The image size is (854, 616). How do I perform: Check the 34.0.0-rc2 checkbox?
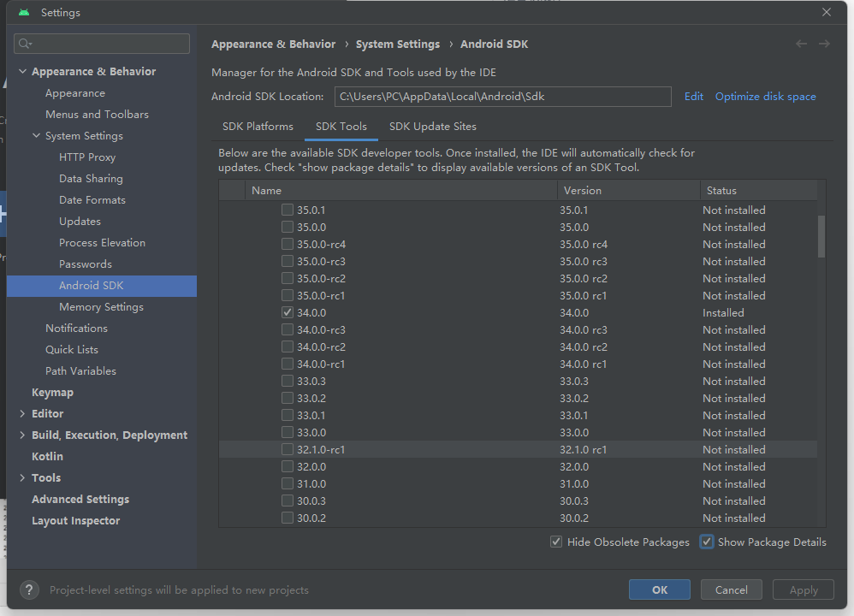tap(287, 346)
